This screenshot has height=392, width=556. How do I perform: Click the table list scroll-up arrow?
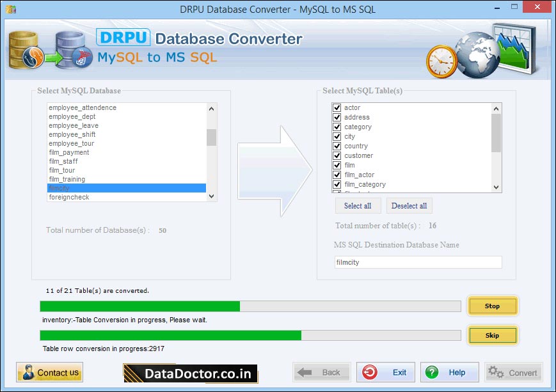click(496, 107)
